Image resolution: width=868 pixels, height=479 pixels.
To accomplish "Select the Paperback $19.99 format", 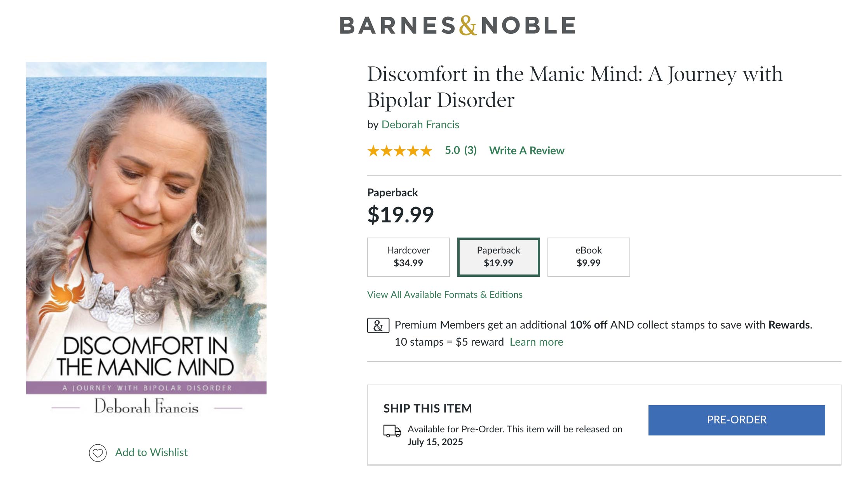I will click(x=498, y=257).
